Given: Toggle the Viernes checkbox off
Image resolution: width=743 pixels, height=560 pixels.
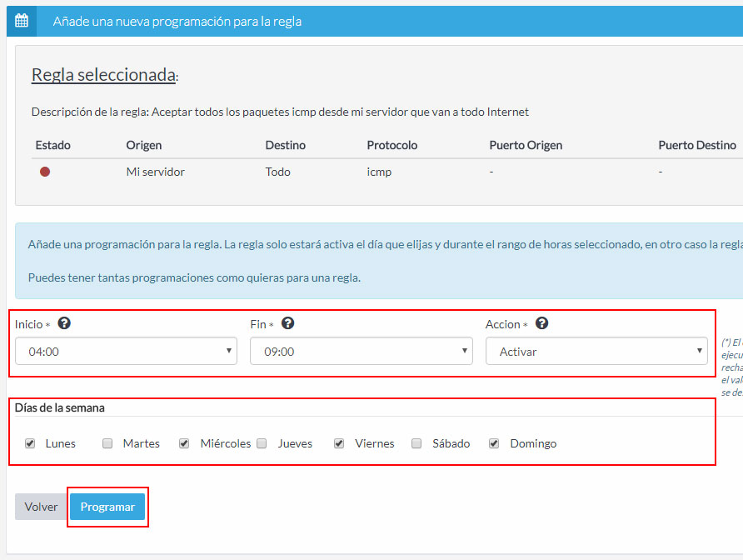Looking at the screenshot, I should (x=339, y=443).
